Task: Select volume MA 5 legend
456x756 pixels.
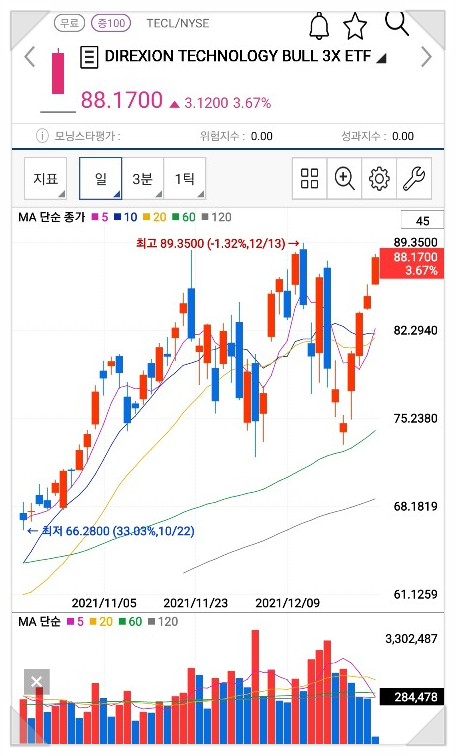Action: tap(75, 621)
